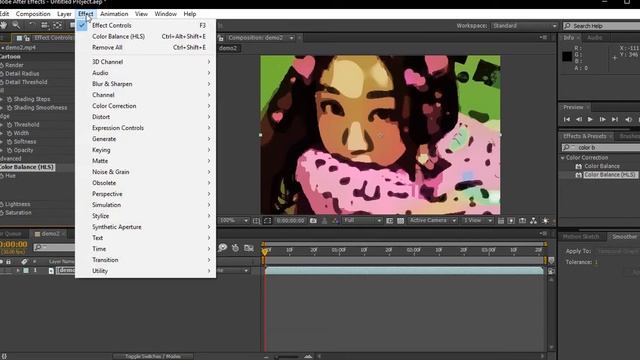This screenshot has height=360, width=640.
Task: Click the current time indicator in timeline
Action: [264, 252]
